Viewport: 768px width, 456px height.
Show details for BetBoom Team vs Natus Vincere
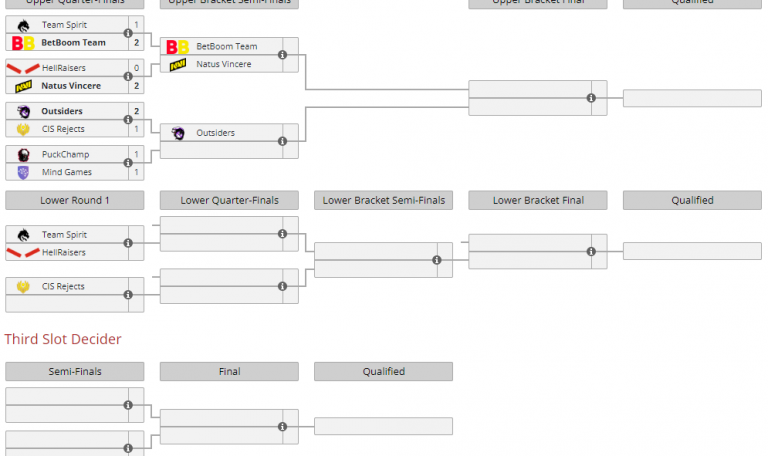(283, 55)
